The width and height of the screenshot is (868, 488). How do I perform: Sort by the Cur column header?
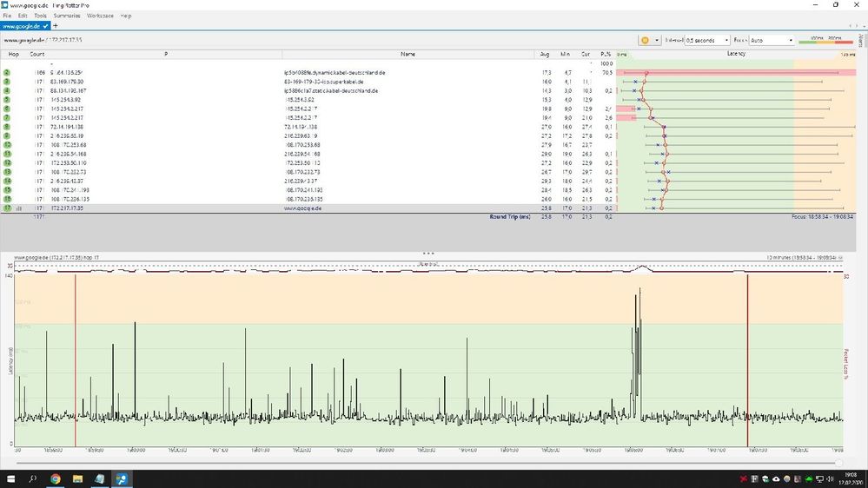586,54
